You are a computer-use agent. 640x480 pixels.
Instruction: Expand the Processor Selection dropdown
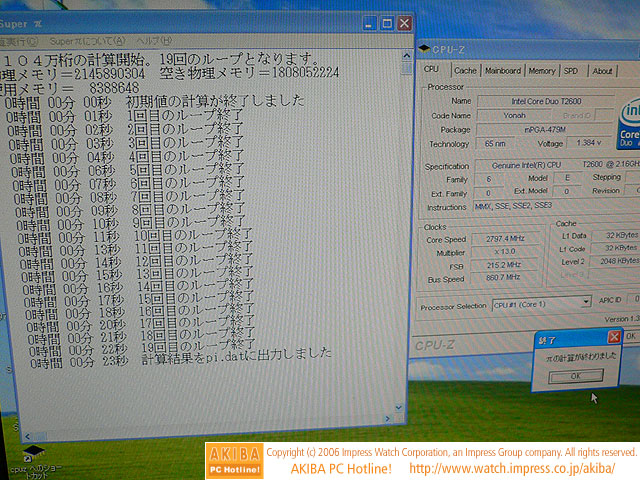pyautogui.click(x=585, y=300)
